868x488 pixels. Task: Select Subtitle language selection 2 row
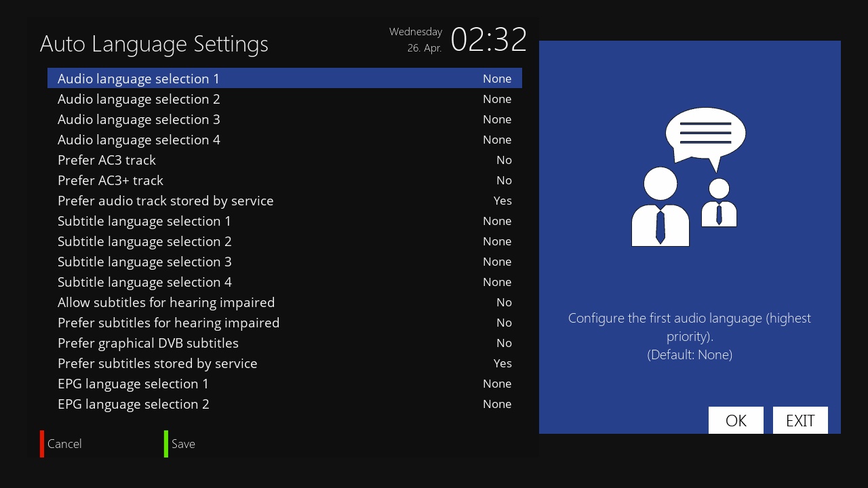(x=285, y=241)
